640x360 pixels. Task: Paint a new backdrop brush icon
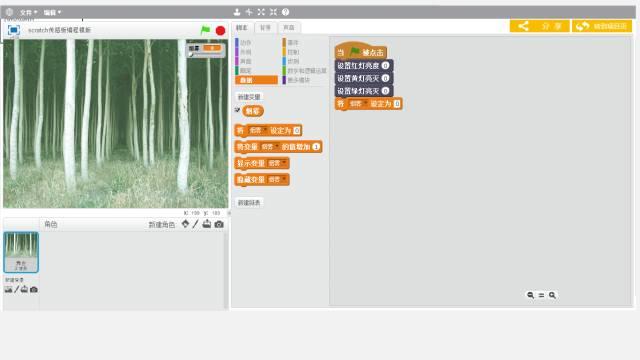tap(17, 289)
